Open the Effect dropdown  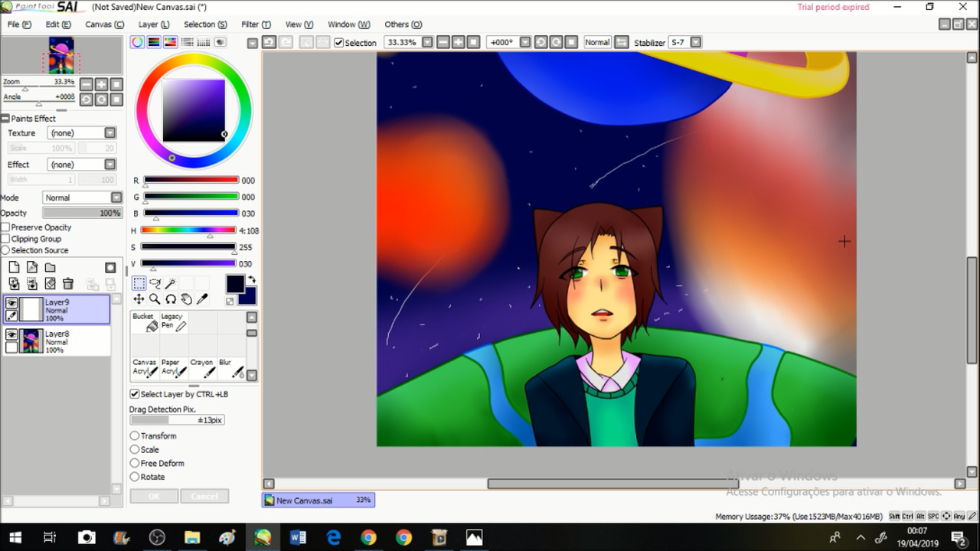coord(110,165)
